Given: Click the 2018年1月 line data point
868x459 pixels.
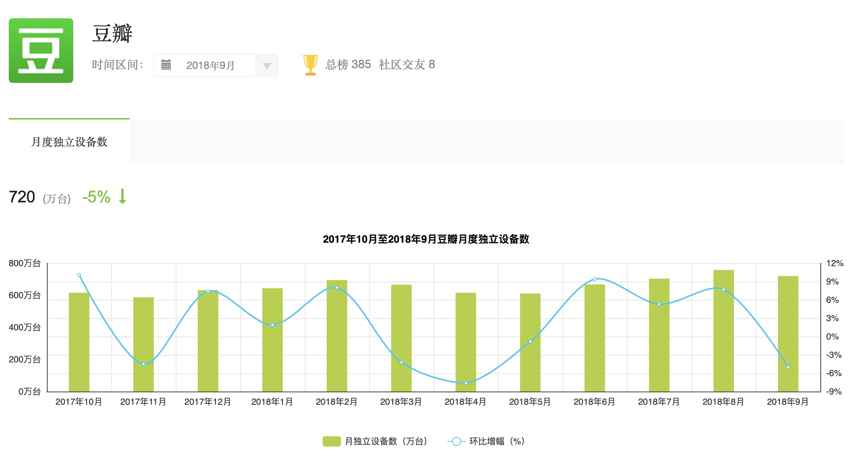Looking at the screenshot, I should [272, 325].
